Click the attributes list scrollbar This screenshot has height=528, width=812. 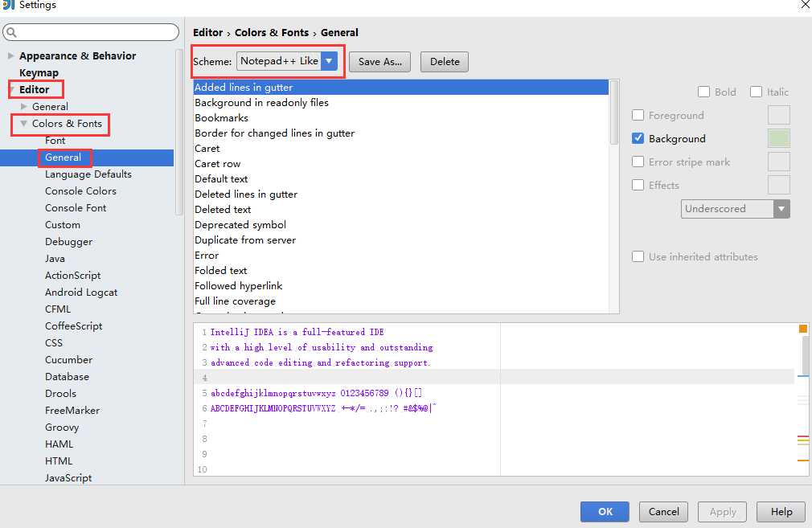614,113
